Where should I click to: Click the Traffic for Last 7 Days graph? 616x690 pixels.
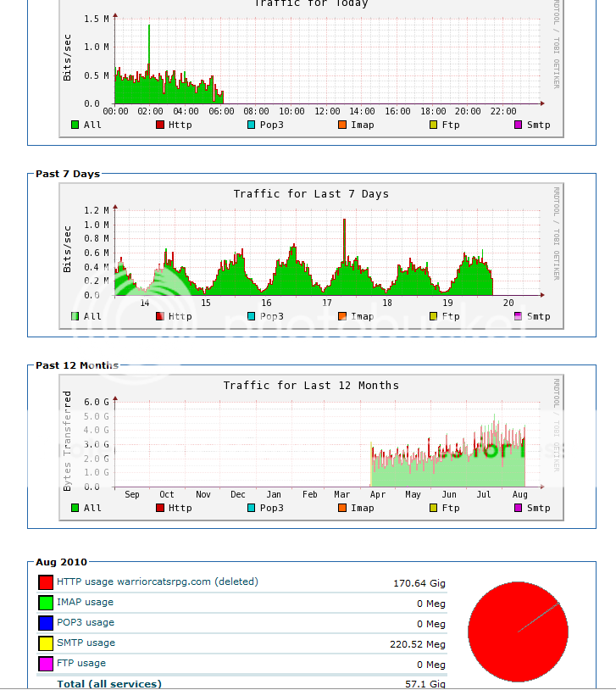(312, 256)
